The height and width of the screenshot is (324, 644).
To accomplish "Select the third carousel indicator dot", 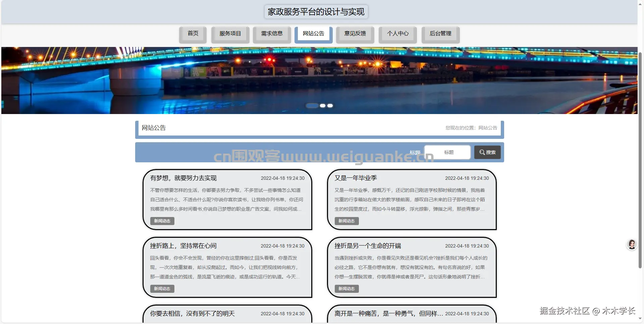I will pyautogui.click(x=330, y=106).
